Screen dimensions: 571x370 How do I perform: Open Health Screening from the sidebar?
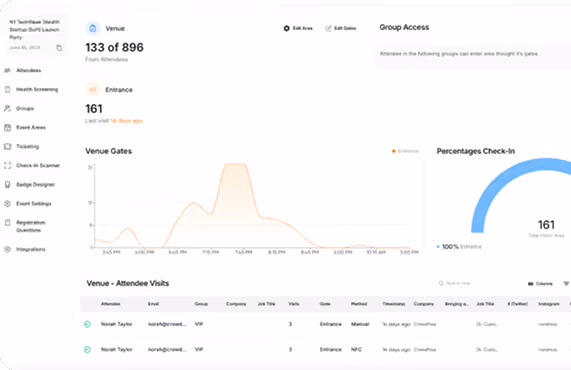click(37, 89)
